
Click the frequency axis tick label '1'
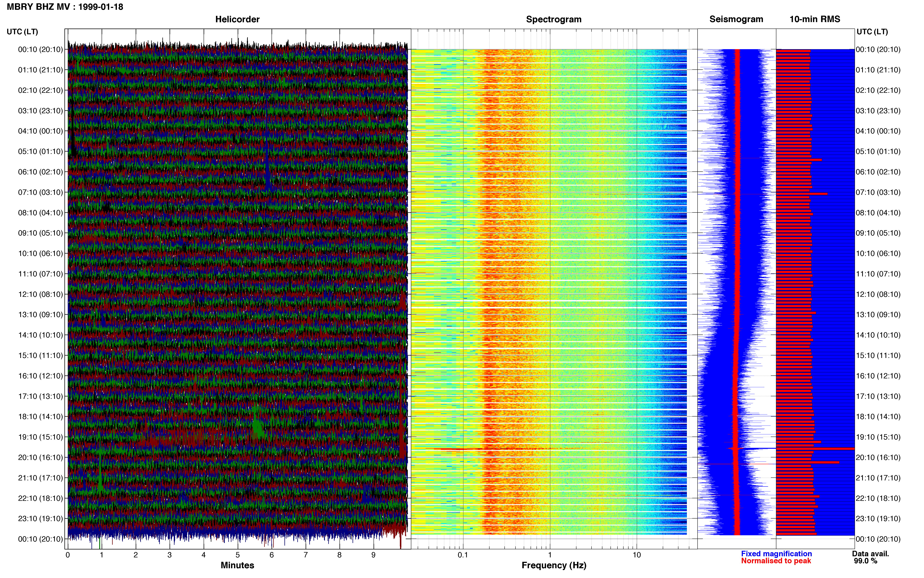point(550,555)
